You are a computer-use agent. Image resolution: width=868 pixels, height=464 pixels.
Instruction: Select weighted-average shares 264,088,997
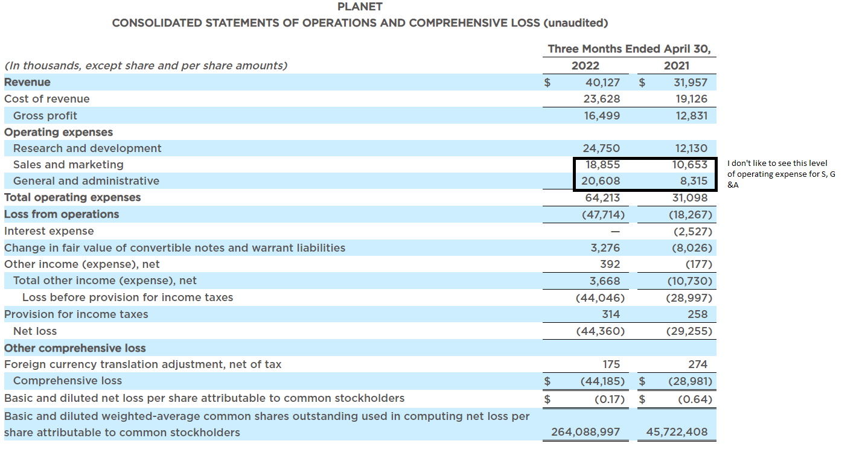click(x=586, y=433)
